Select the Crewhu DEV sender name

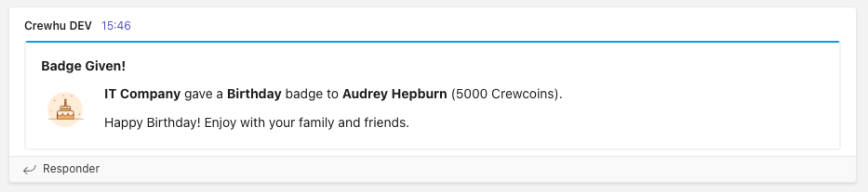58,26
